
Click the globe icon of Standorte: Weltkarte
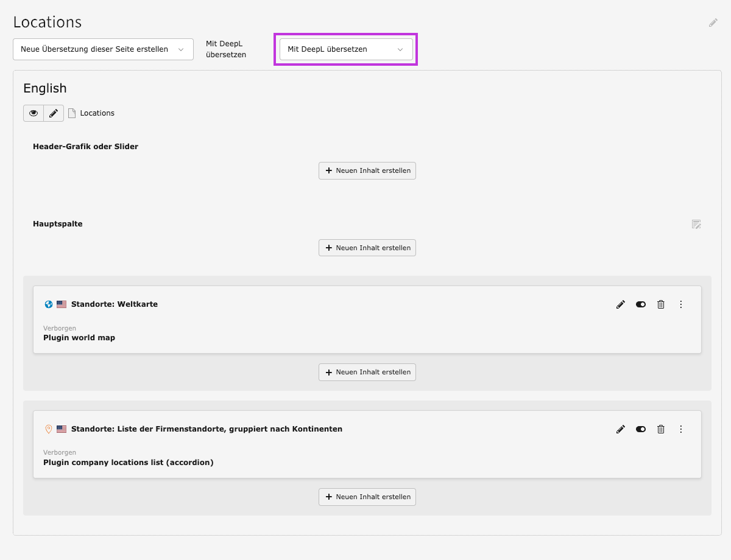point(49,304)
